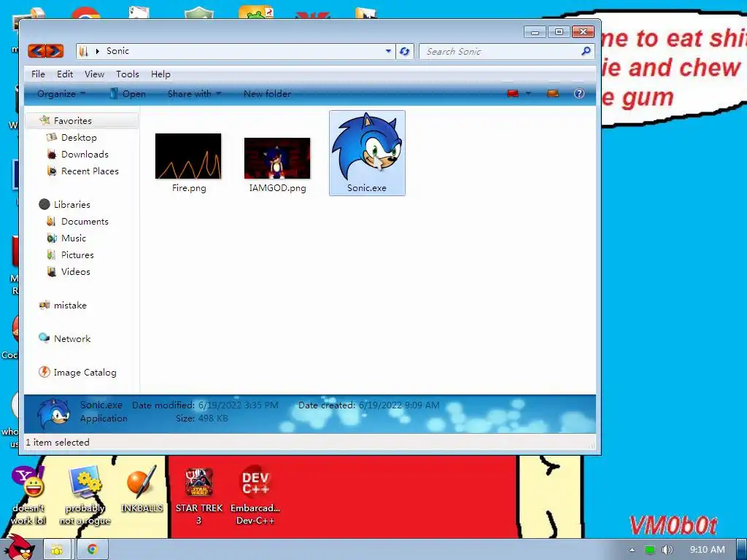This screenshot has height=560, width=747.
Task: Click the Sonic icon in details pane
Action: coord(53,414)
